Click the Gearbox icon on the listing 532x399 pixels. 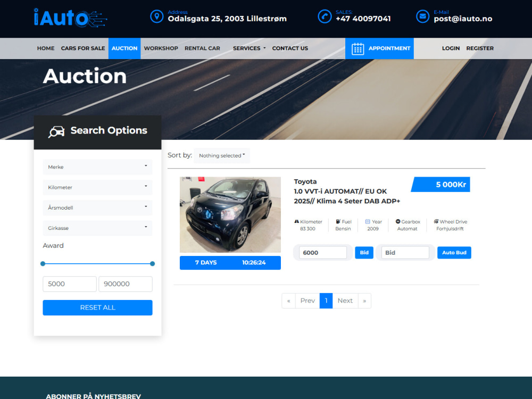[x=398, y=221]
